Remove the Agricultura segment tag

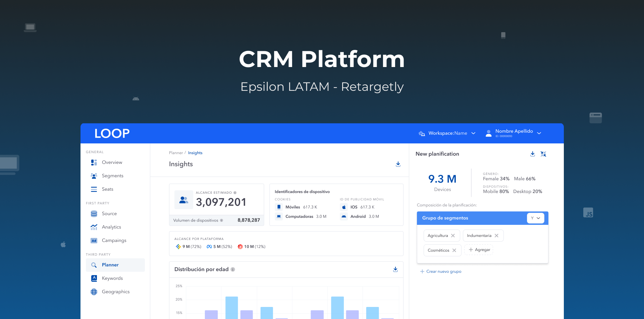(x=453, y=236)
